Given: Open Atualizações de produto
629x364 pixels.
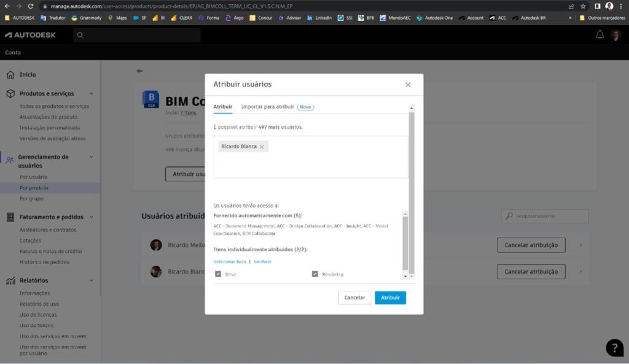Looking at the screenshot, I should 49,117.
